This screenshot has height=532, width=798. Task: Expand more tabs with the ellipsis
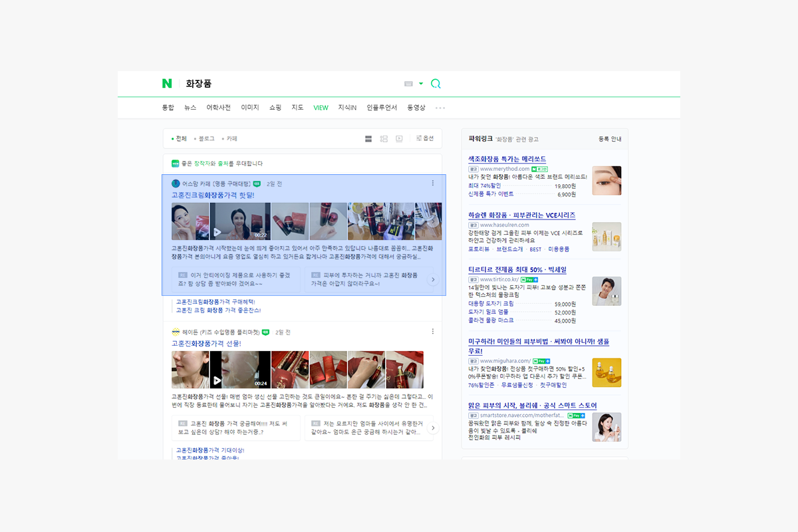pos(440,108)
